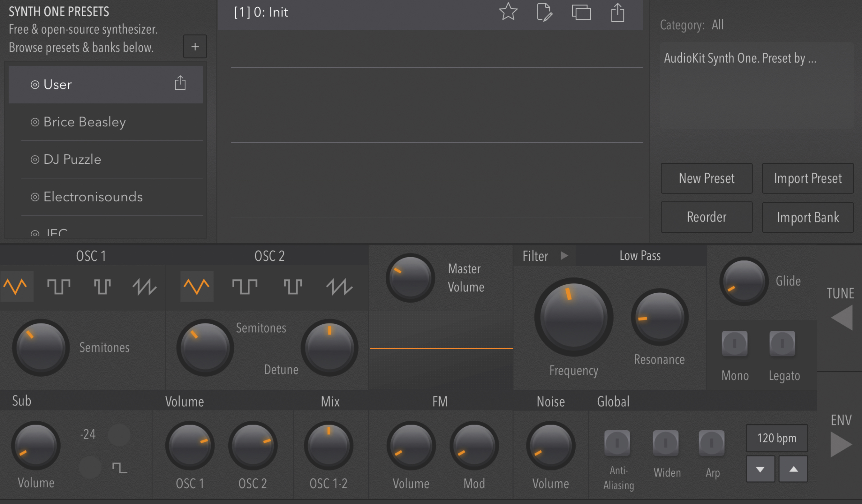Choose OSC 1 narrow pulse waveform

coord(102,287)
